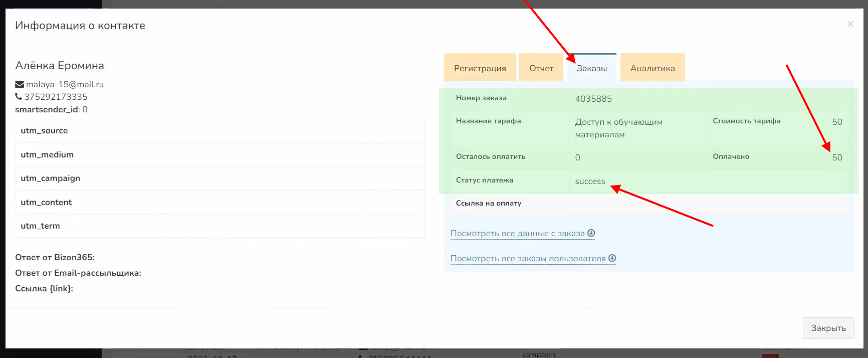The width and height of the screenshot is (868, 358).
Task: Click the payment status value 'success'
Action: [x=590, y=182]
